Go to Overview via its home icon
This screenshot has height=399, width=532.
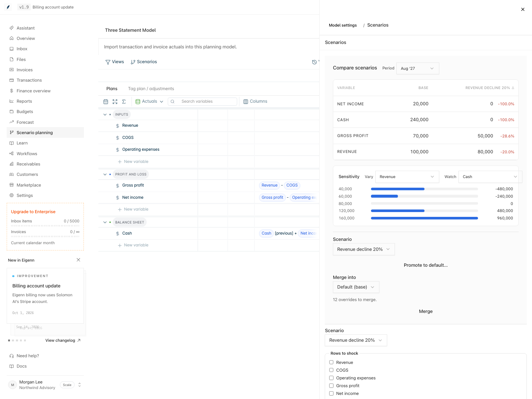pyautogui.click(x=12, y=38)
